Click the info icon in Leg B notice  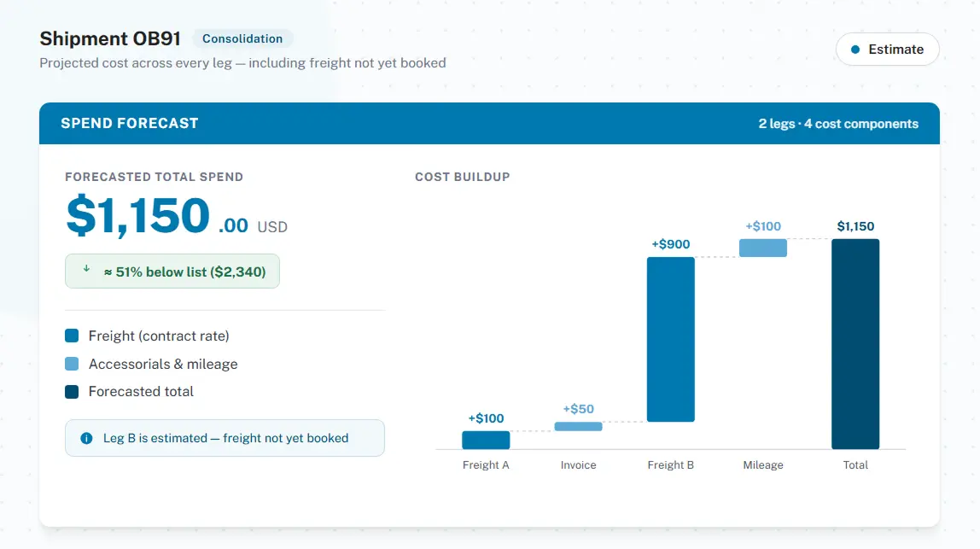tap(86, 438)
